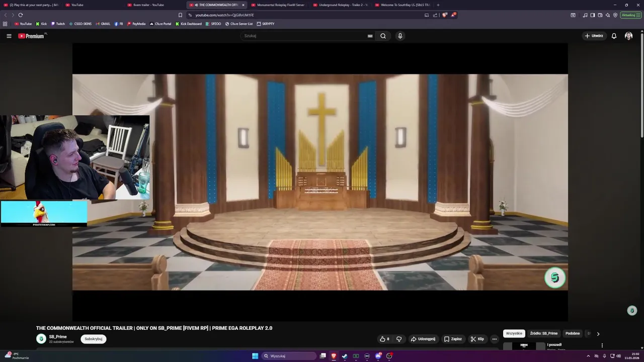Screen dimensions: 644x362
Task: Click the Aktualizuj update button
Action: [630, 15]
